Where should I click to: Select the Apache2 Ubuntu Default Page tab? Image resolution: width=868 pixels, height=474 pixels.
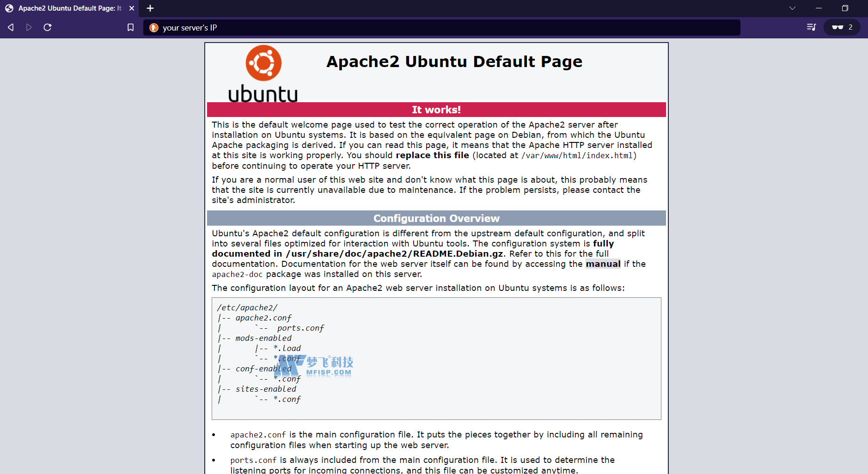tap(69, 8)
